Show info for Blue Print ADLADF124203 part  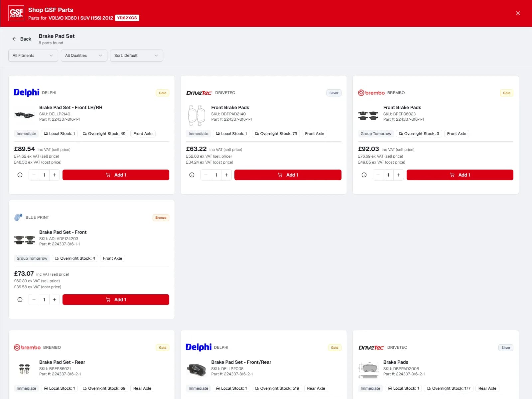20,300
